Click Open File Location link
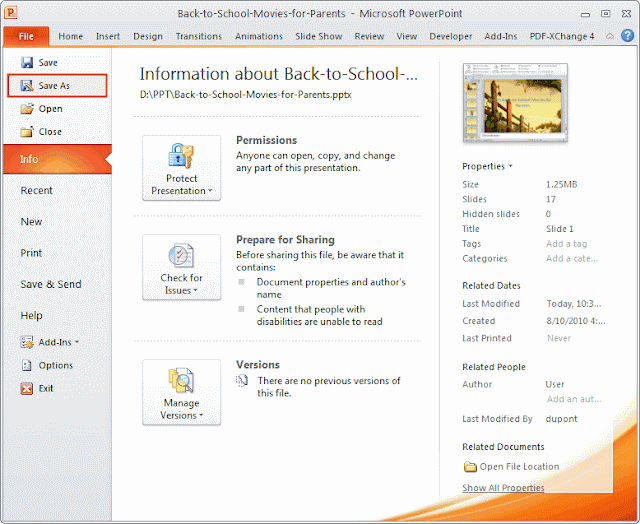The height and width of the screenshot is (524, 640). pyautogui.click(x=519, y=466)
